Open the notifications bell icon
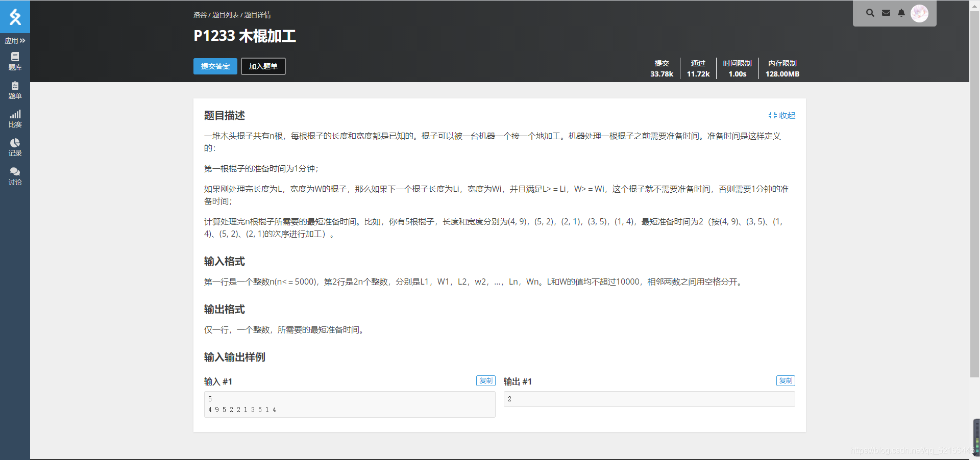Screen dimensions: 980x460 (901, 13)
